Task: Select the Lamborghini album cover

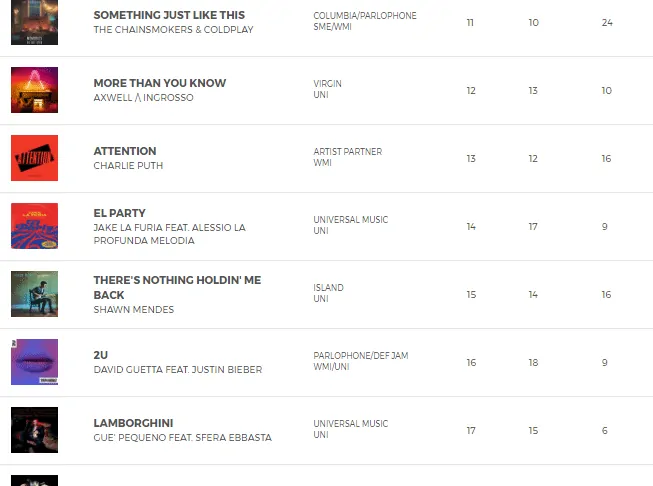Action: [x=34, y=430]
